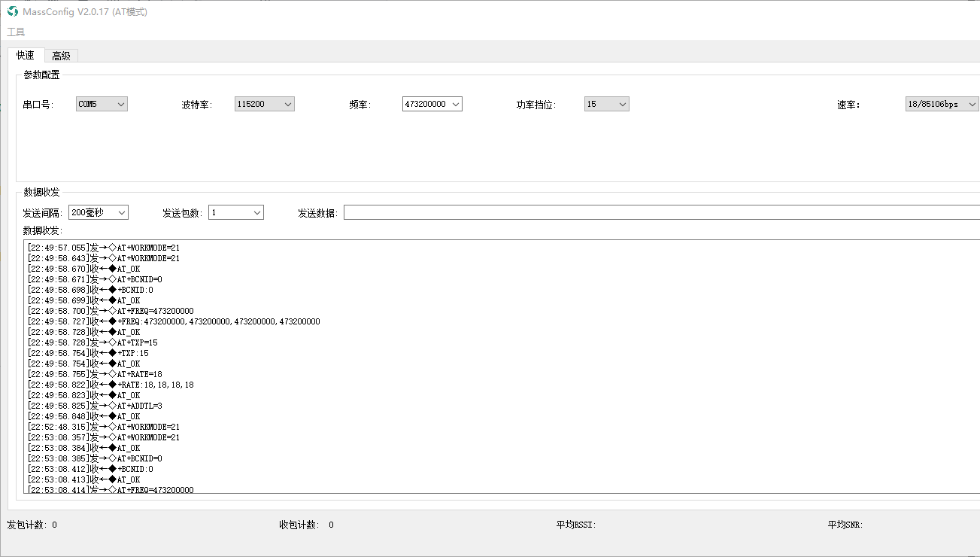Open the 波特率 115200 dropdown

pos(264,104)
